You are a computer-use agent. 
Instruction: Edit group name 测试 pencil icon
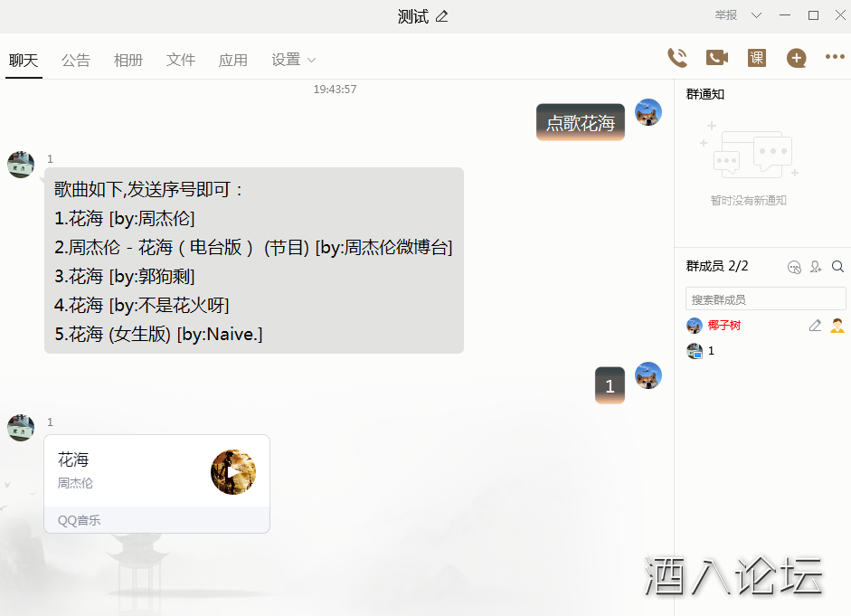click(442, 17)
